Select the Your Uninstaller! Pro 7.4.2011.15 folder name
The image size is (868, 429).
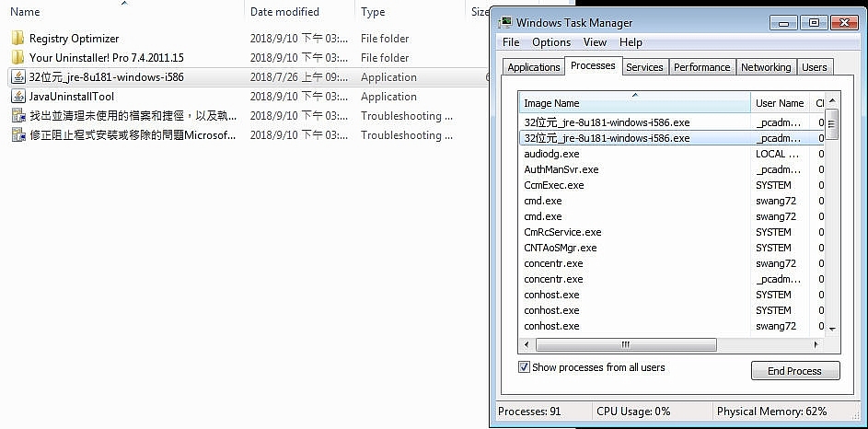106,58
